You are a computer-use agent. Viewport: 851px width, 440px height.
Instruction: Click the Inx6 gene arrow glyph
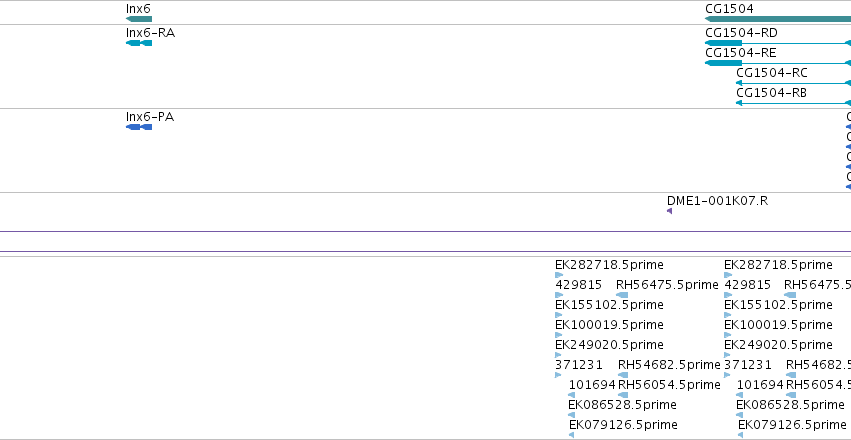(139, 19)
